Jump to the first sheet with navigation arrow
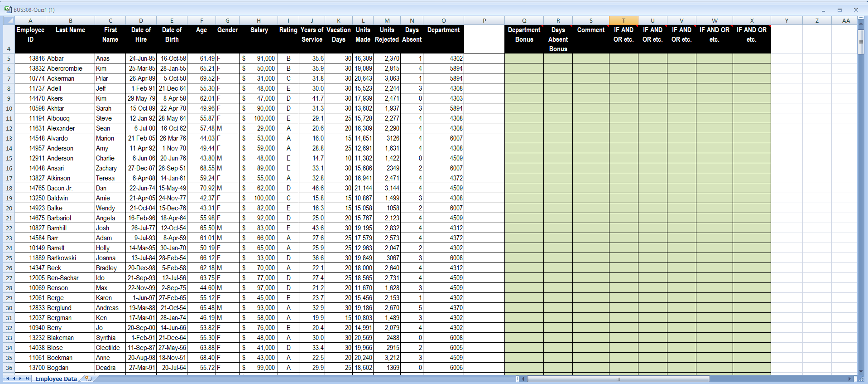868x384 pixels. click(x=7, y=379)
